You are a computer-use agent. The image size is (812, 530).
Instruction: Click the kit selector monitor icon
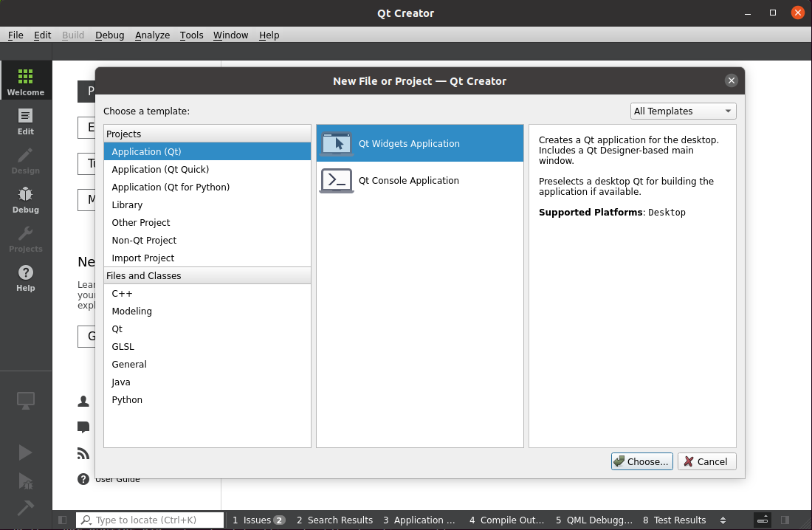(25, 401)
